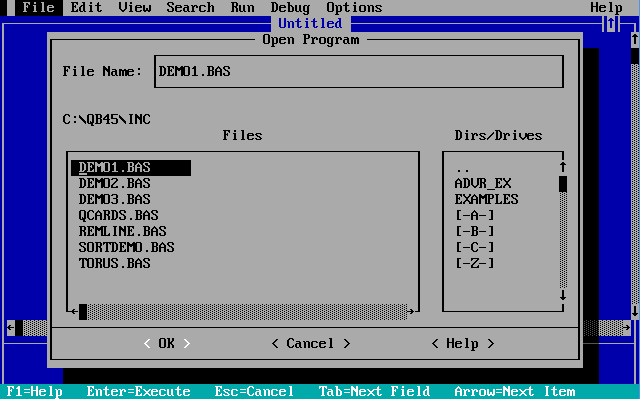Screen dimensions: 640x399
Task: Select the ADVR_EX directory
Action: (483, 184)
